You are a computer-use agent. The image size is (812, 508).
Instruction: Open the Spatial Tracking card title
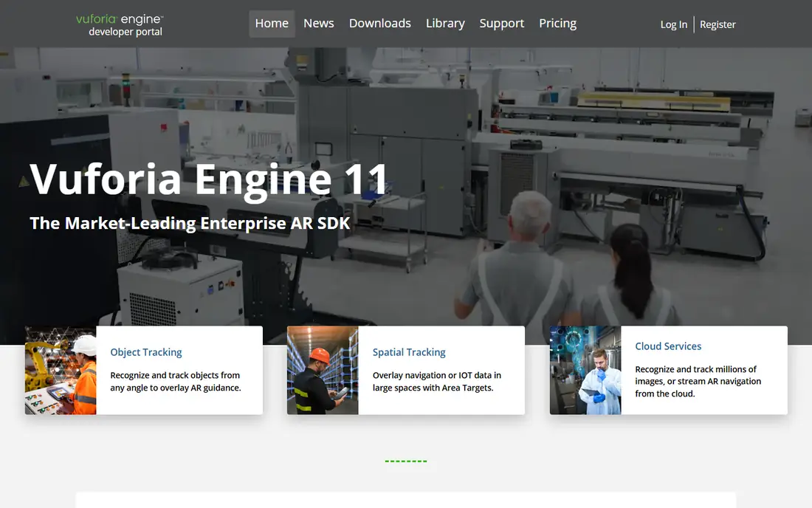click(x=409, y=352)
